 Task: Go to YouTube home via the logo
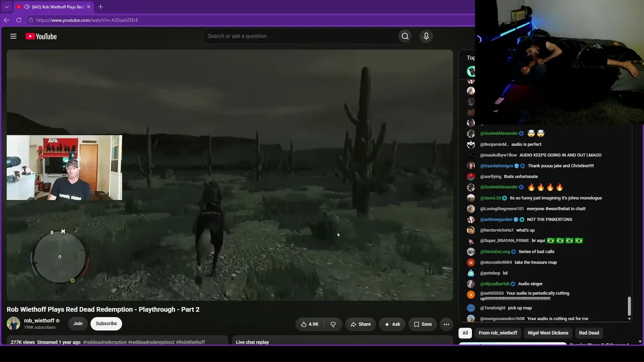(x=41, y=36)
